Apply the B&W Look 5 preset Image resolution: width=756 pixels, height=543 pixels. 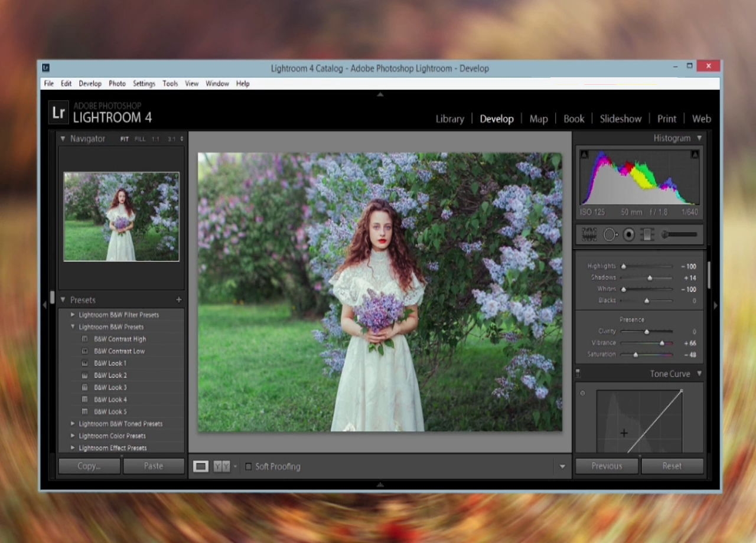[x=110, y=411]
